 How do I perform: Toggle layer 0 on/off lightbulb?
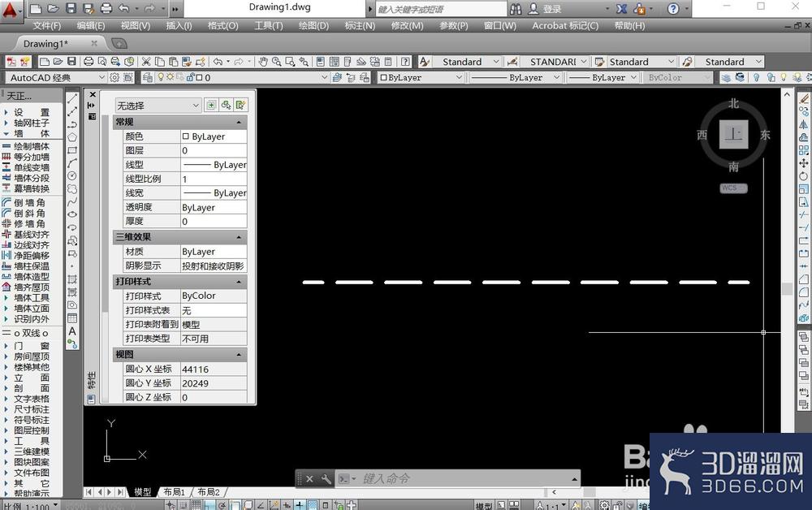pos(161,77)
